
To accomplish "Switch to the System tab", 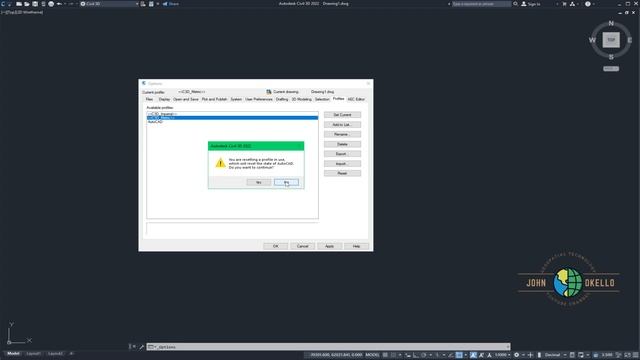I will 236,99.
